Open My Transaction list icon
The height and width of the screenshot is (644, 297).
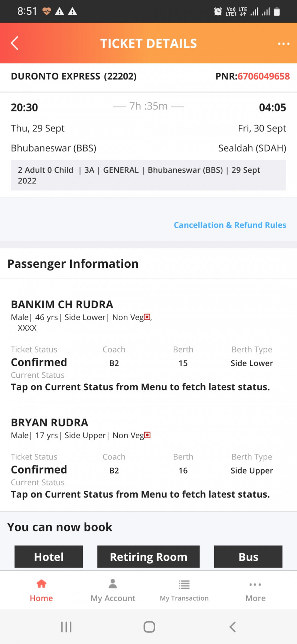tap(184, 585)
